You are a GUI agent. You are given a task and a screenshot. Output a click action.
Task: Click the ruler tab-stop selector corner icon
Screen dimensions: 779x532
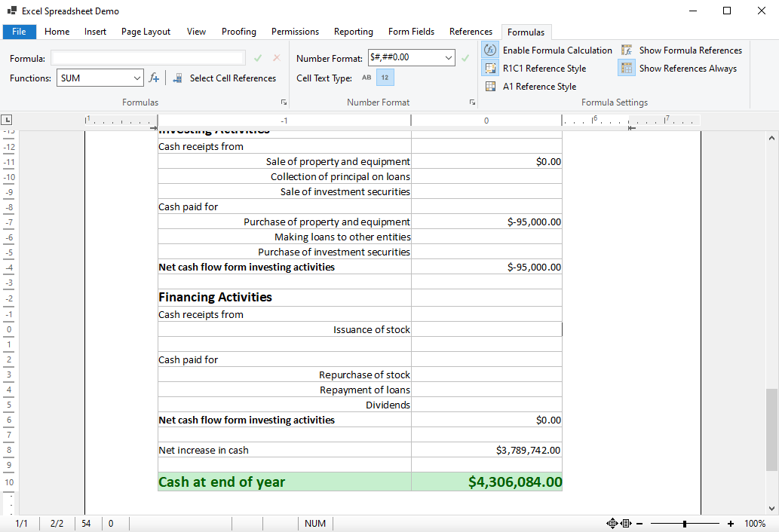click(x=7, y=120)
